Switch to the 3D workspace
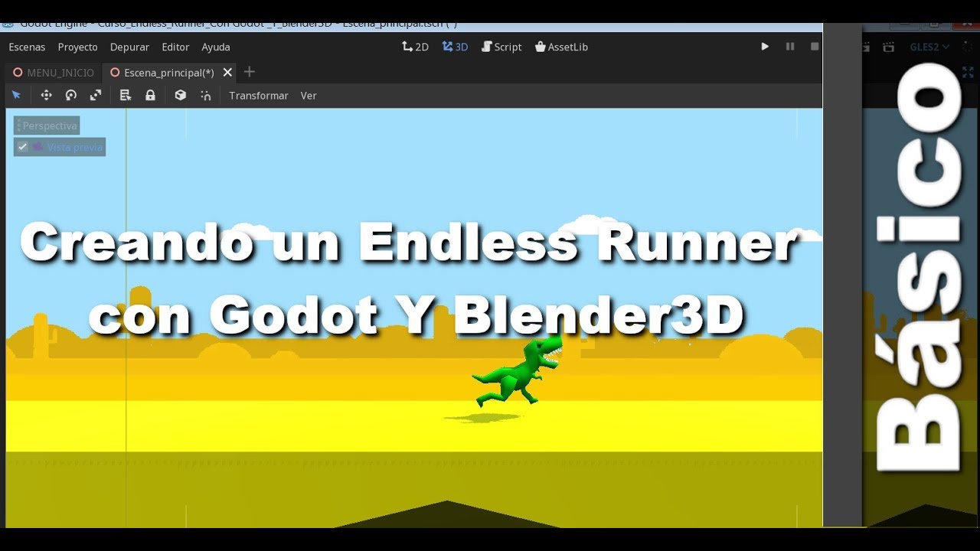 [x=455, y=47]
